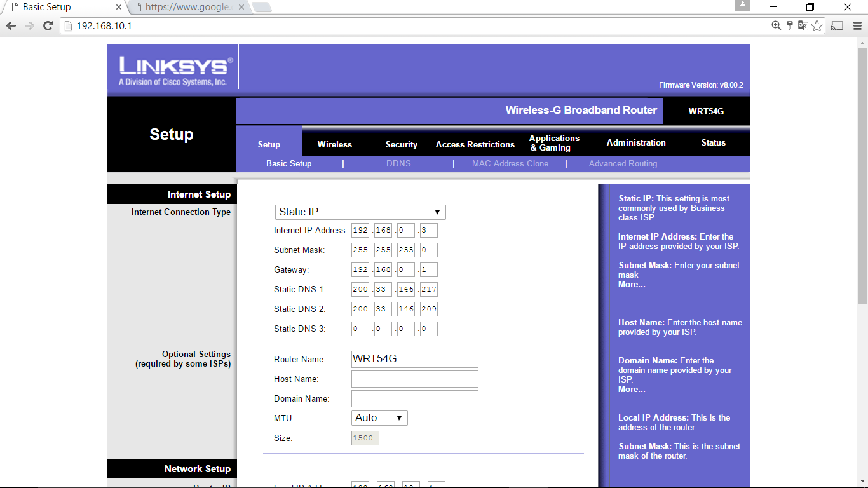Click the saved password key icon
Viewport: 868px width, 488px height.
790,25
